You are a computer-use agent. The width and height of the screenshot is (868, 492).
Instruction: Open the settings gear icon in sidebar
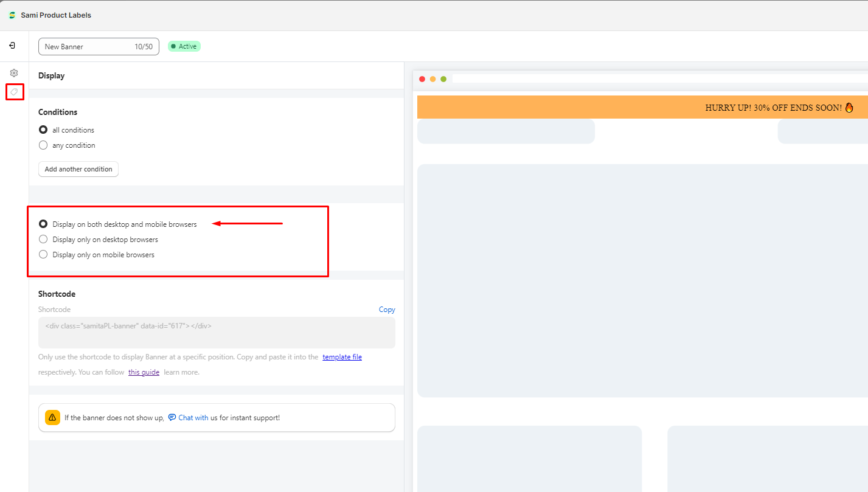coord(14,73)
